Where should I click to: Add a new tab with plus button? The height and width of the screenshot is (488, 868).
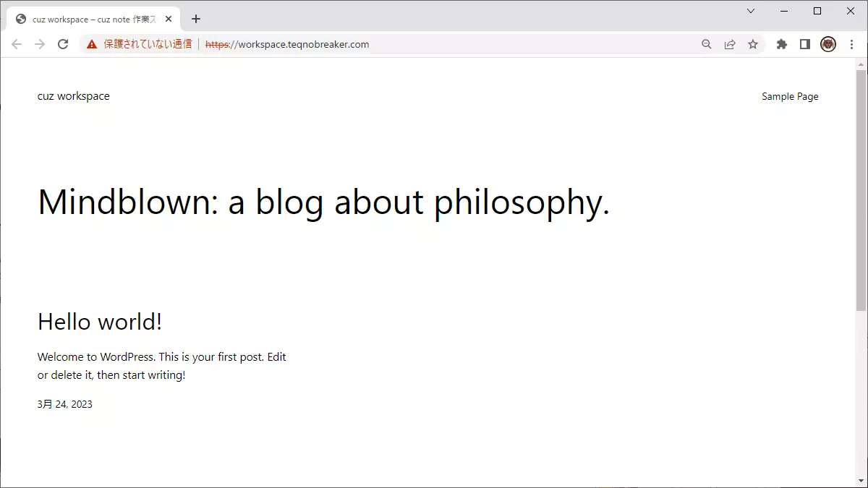pyautogui.click(x=196, y=19)
